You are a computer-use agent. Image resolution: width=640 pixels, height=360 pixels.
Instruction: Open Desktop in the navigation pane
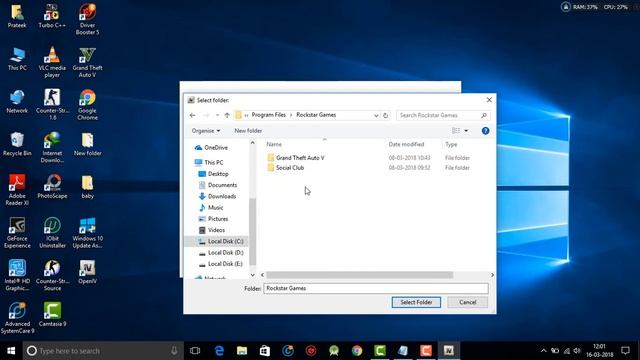click(x=218, y=174)
